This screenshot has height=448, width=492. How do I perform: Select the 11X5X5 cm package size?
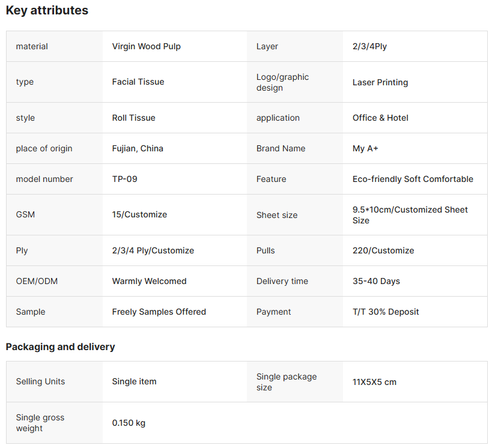coord(374,382)
